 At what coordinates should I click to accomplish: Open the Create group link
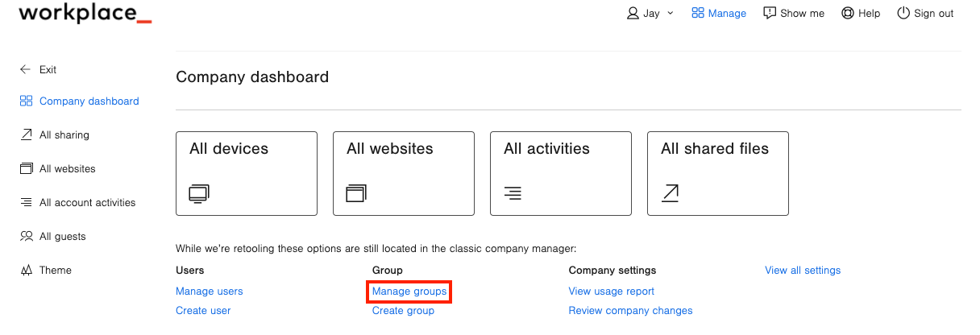click(x=403, y=311)
